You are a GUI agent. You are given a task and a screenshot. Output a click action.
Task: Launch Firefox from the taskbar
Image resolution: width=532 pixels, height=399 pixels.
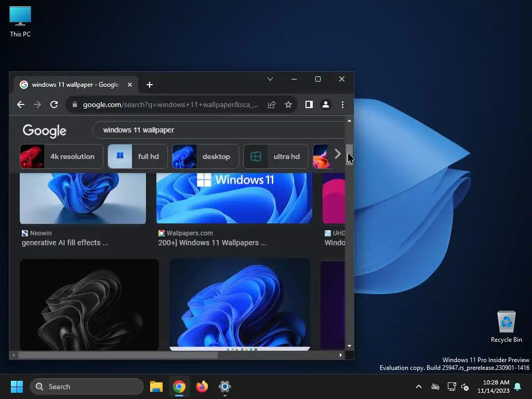[202, 387]
